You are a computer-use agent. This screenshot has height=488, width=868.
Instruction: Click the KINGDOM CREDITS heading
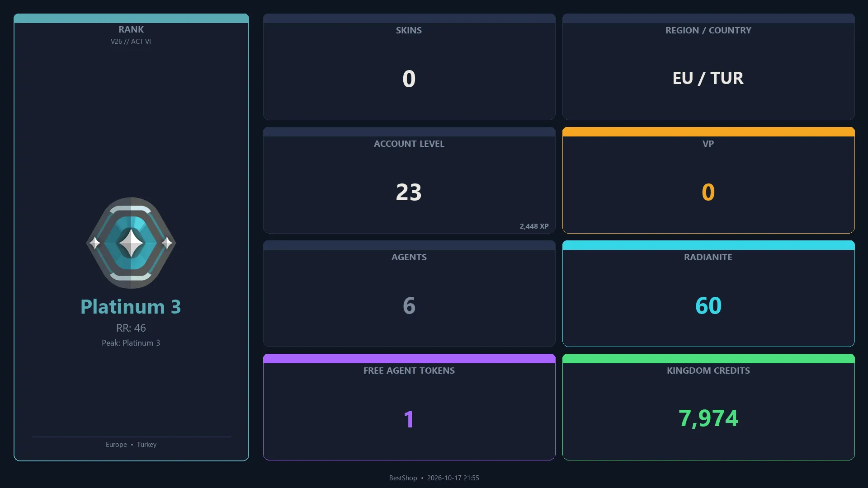click(x=708, y=371)
